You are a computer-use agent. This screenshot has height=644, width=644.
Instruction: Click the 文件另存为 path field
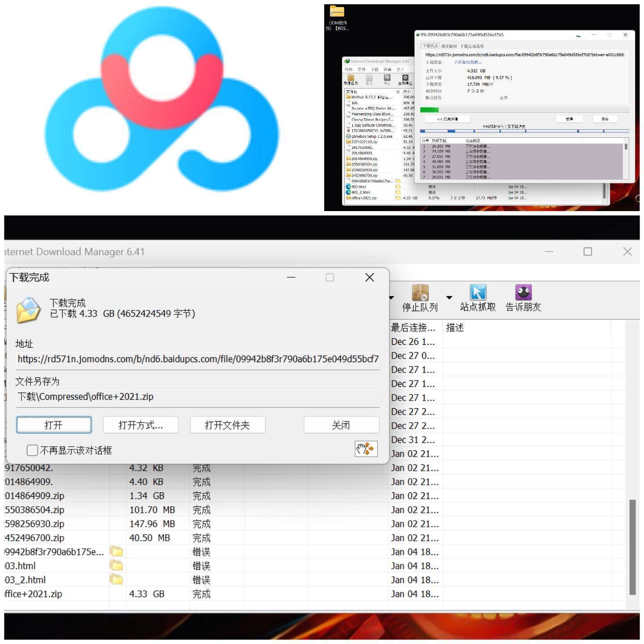click(198, 397)
